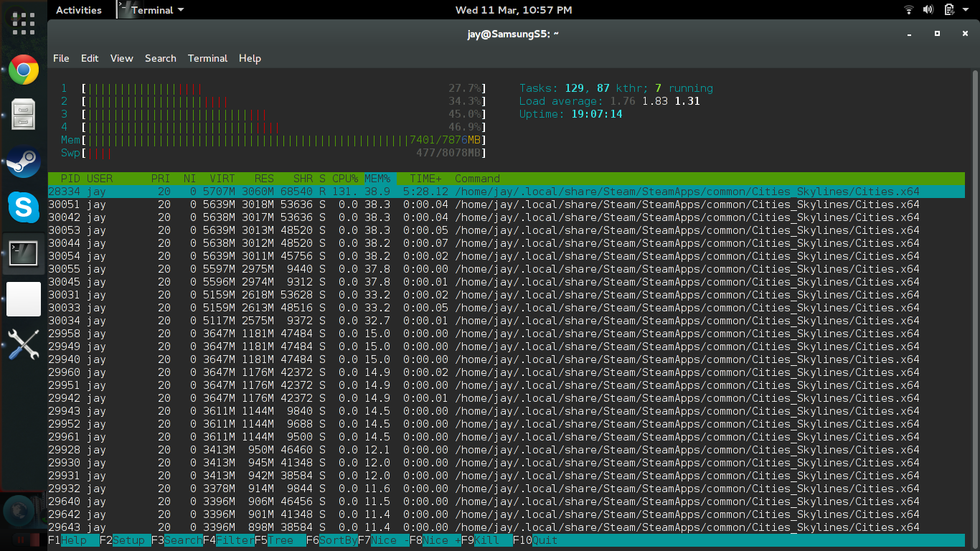This screenshot has width=980, height=551.
Task: Select process row with PID 29958
Action: click(x=507, y=334)
